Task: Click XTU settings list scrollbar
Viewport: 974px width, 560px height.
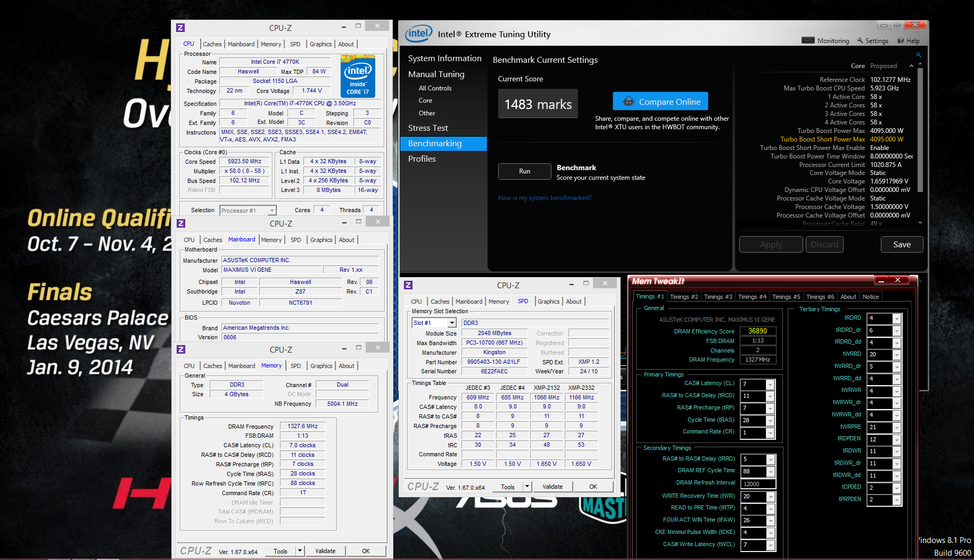Action: tap(920, 130)
